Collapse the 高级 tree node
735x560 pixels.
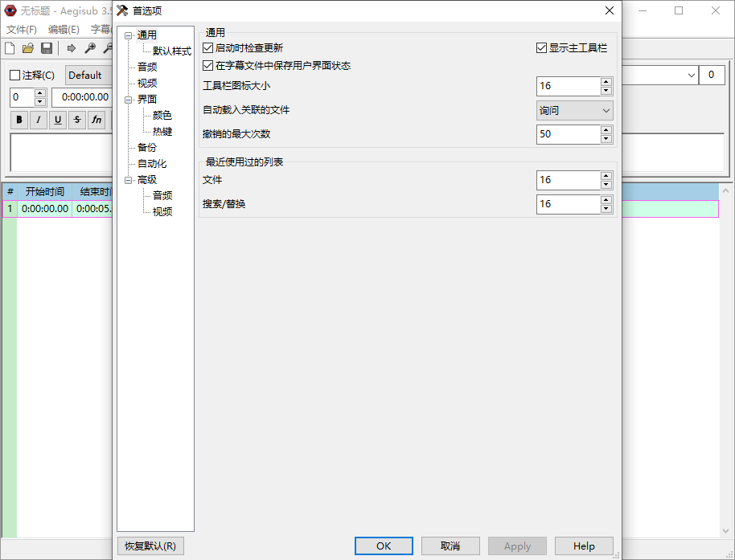(129, 180)
